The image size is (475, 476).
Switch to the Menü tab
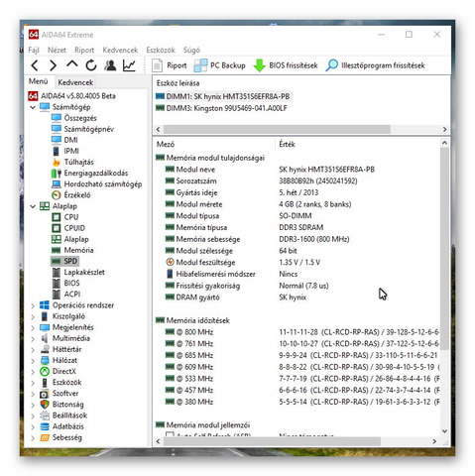[x=38, y=81]
